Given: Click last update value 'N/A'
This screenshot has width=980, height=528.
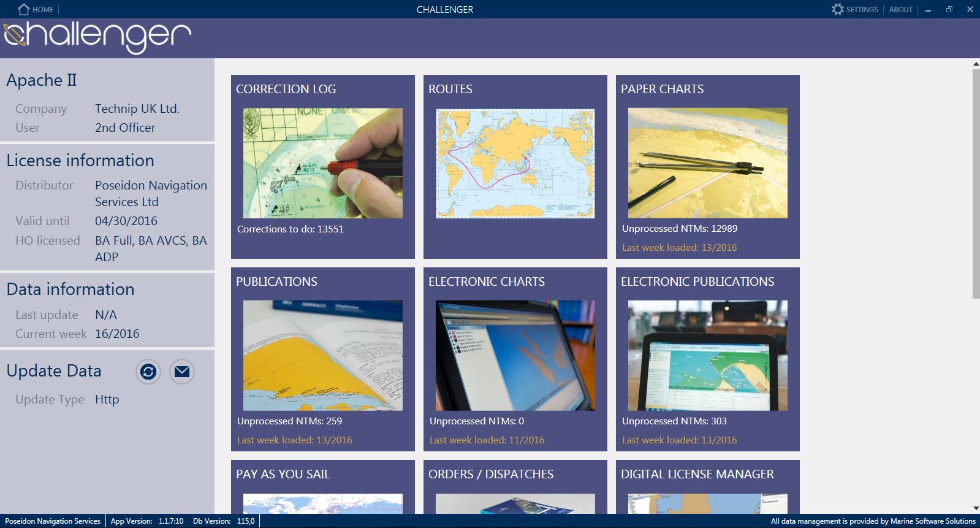Looking at the screenshot, I should tap(106, 315).
